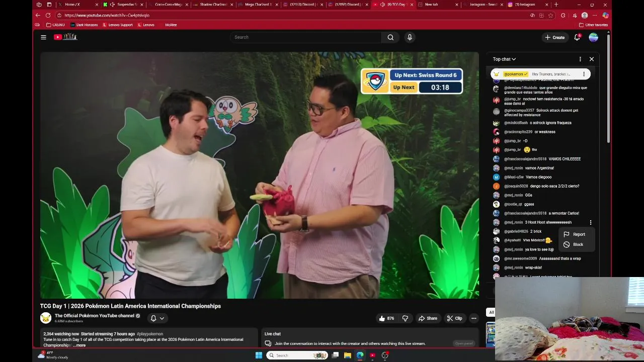Open Microsoft Edge from the taskbar
Viewport: 644px width, 362px height.
(x=360, y=355)
